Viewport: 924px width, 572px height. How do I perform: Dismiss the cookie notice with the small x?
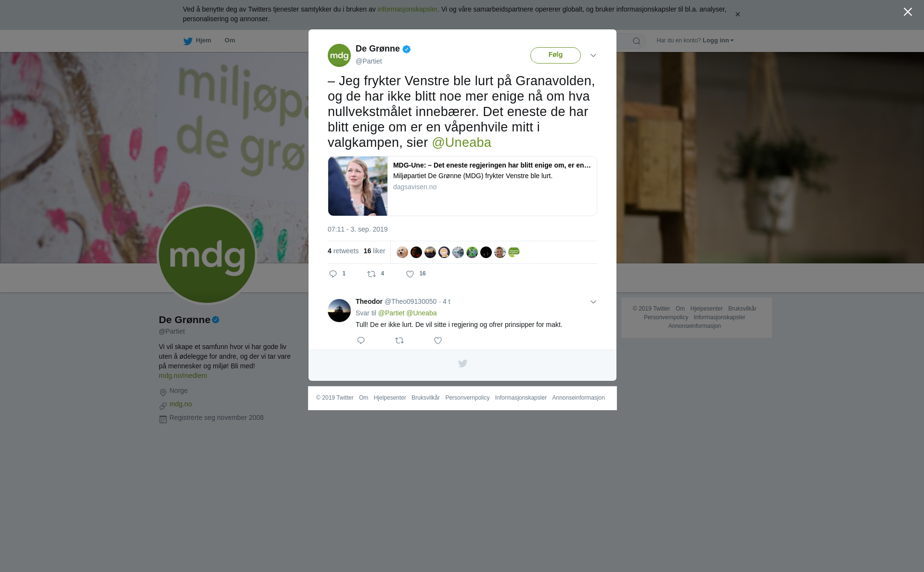[x=737, y=14]
